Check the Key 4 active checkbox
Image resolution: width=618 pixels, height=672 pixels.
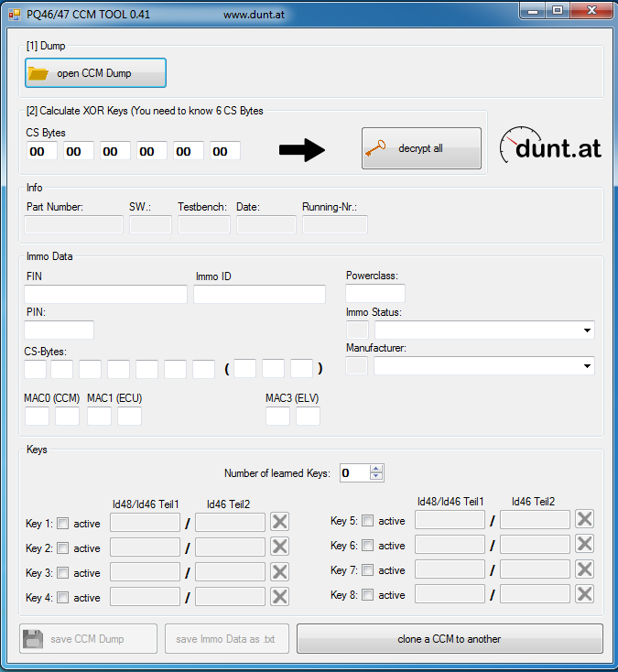point(63,598)
